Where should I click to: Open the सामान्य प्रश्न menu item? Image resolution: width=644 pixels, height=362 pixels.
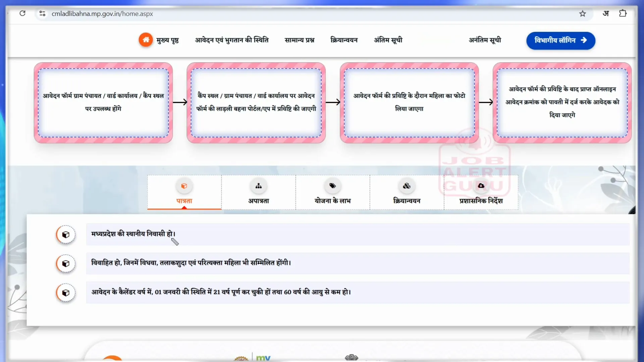click(x=300, y=40)
